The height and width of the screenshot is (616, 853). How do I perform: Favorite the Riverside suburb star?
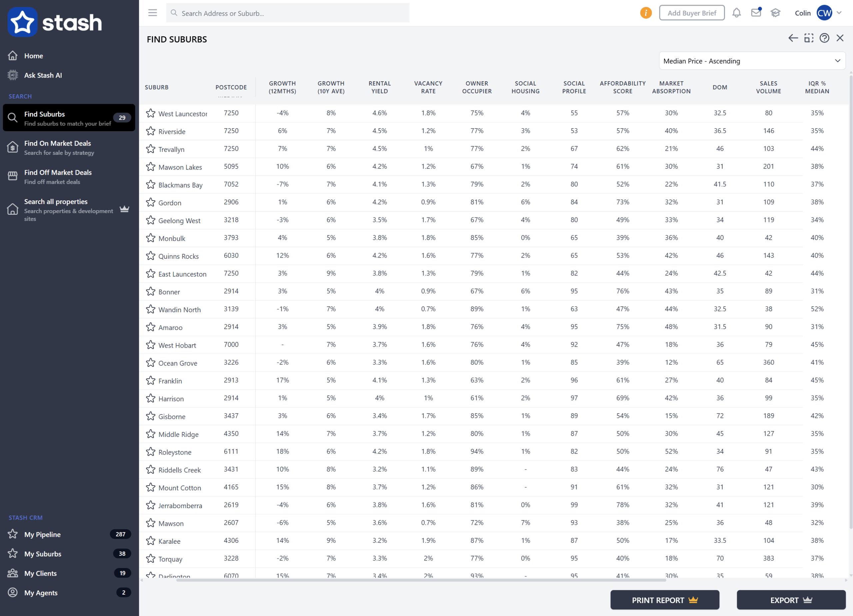point(151,131)
